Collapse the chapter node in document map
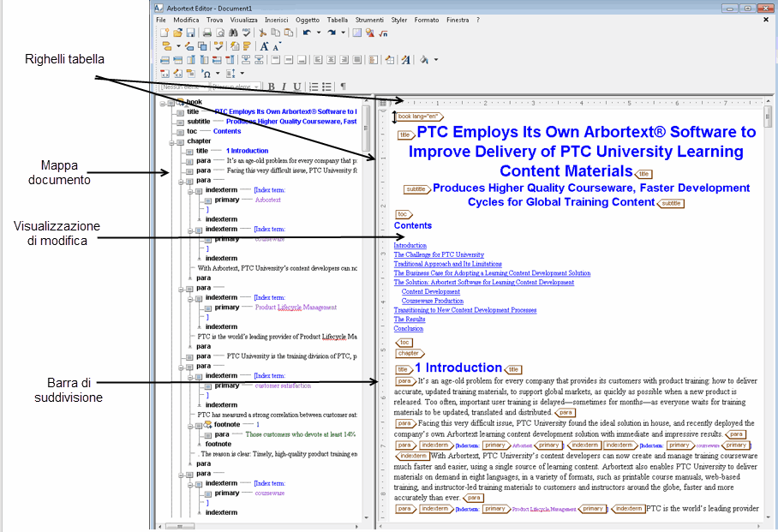This screenshot has height=532, width=778. click(x=171, y=141)
